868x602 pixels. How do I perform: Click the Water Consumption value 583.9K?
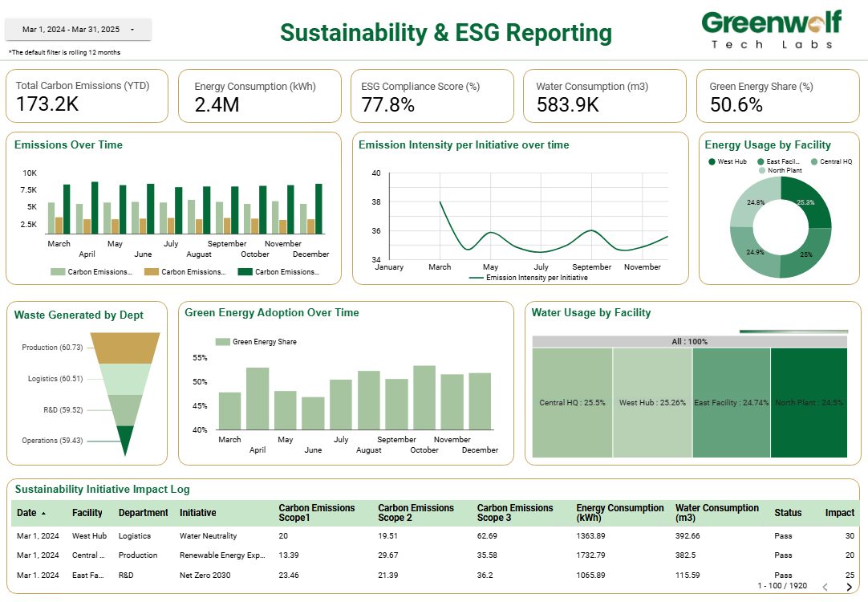pos(567,104)
